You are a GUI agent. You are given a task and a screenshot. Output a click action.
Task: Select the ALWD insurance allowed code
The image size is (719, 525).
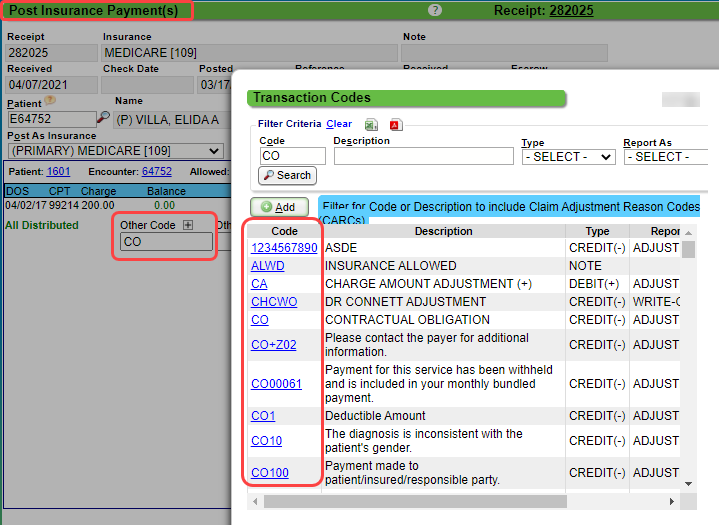pyautogui.click(x=268, y=266)
